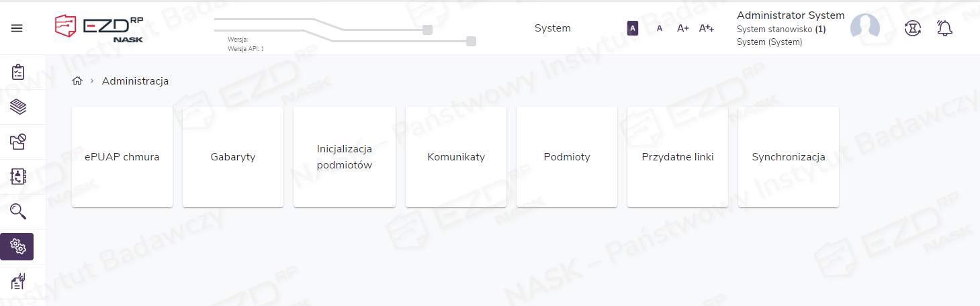Click the session timer hourglass icon
Image resolution: width=980 pixels, height=306 pixels.
[912, 28]
